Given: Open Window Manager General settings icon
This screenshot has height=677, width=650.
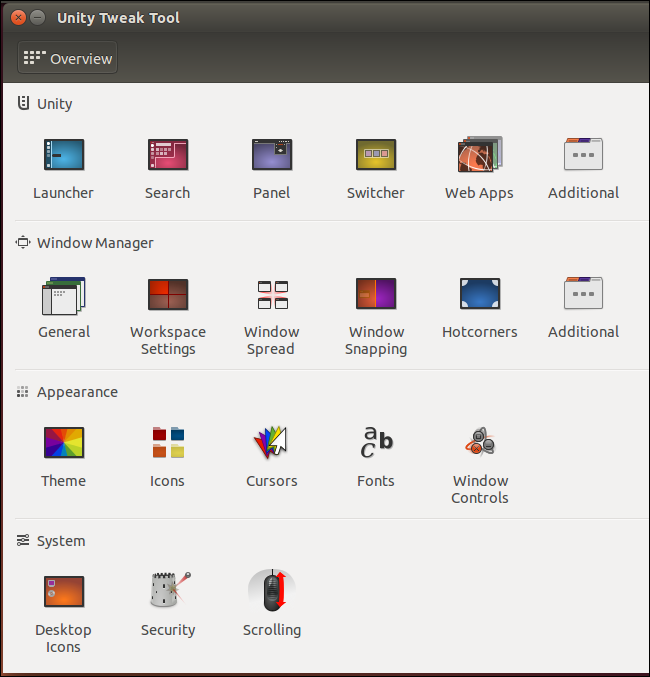Looking at the screenshot, I should pos(64,296).
